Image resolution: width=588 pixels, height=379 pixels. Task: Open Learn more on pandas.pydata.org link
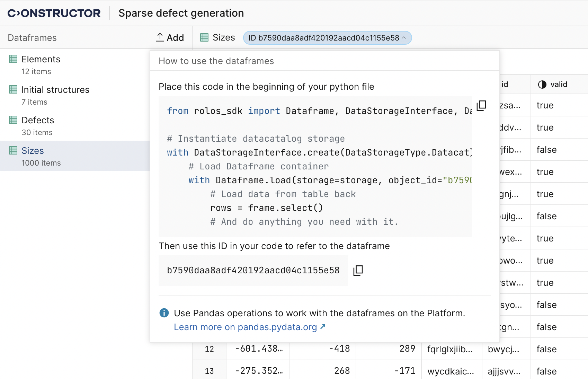249,327
